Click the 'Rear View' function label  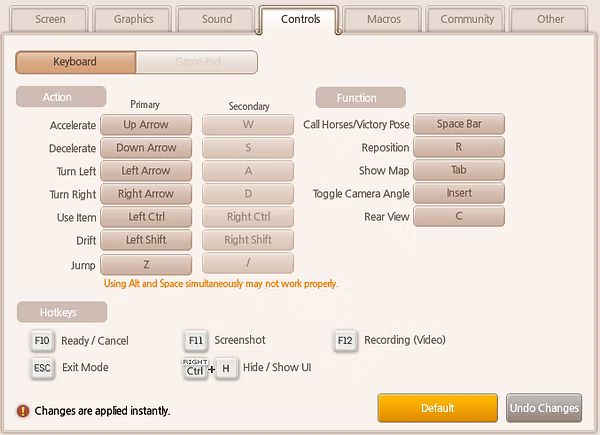(x=387, y=217)
